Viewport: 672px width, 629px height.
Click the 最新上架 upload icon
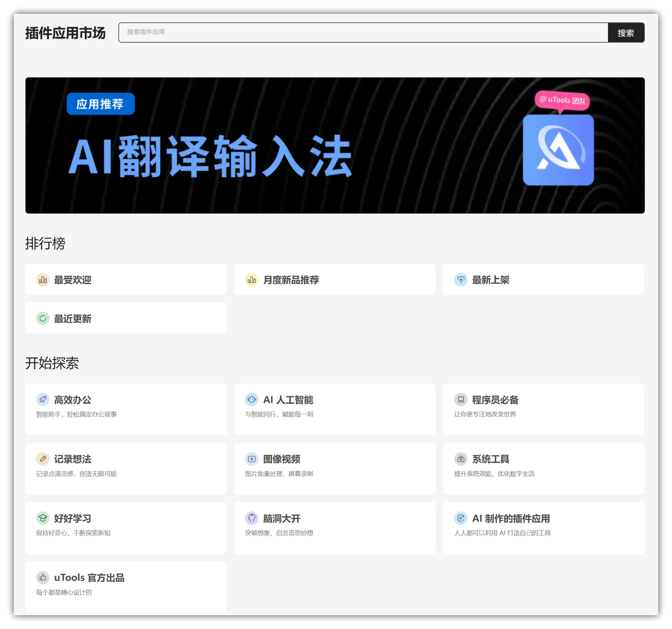pyautogui.click(x=461, y=280)
